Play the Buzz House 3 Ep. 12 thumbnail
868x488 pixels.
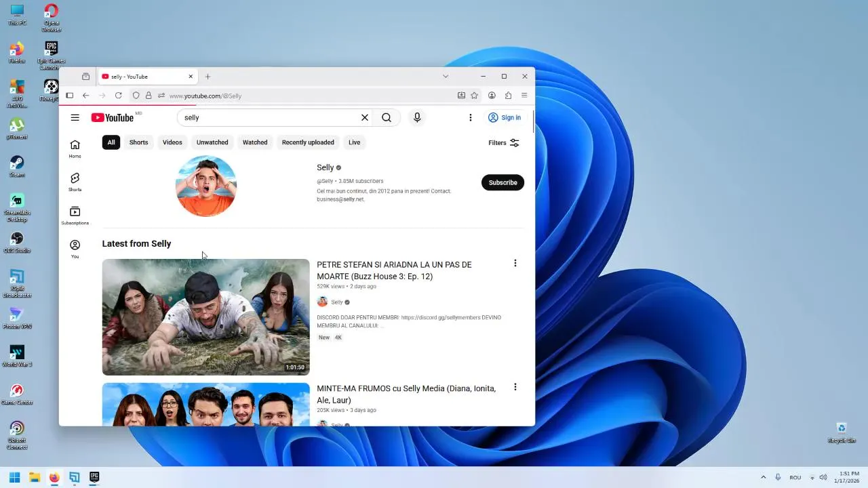(x=205, y=317)
